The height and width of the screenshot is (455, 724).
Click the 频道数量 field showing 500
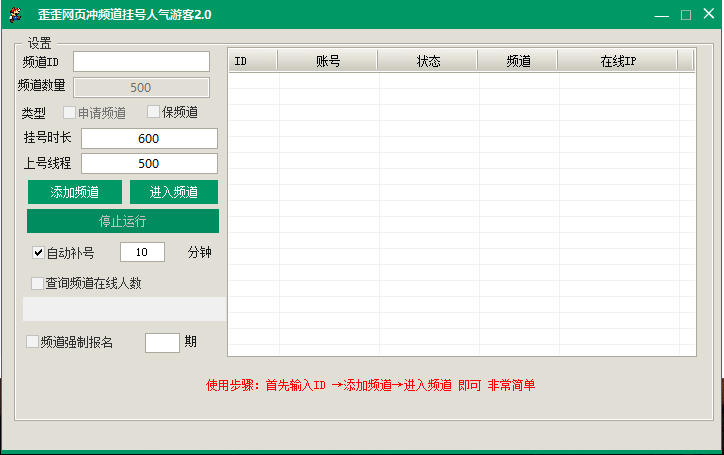141,87
